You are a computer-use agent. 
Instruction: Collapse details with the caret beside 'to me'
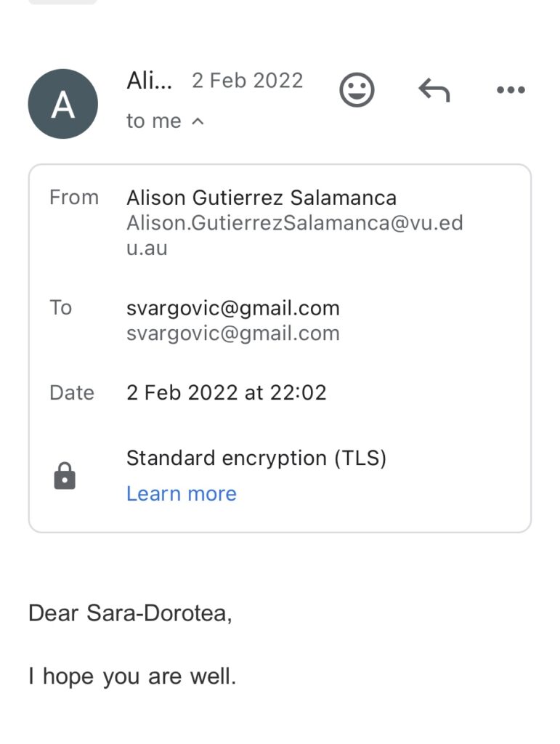tap(198, 121)
